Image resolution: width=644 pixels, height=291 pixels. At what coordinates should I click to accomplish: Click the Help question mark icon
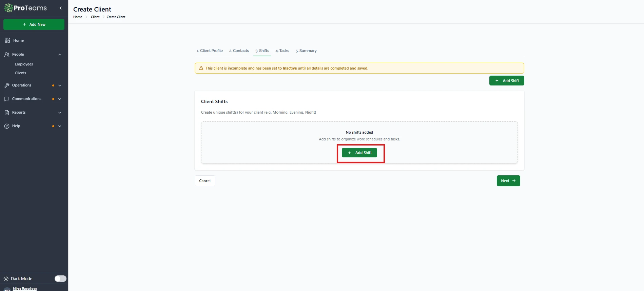pos(7,126)
